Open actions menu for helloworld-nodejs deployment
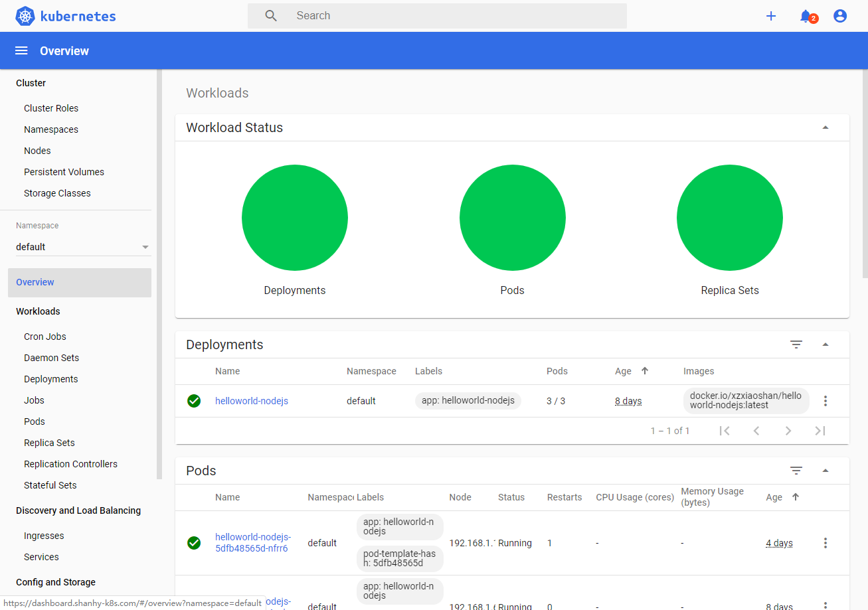Image resolution: width=868 pixels, height=610 pixels. [825, 401]
